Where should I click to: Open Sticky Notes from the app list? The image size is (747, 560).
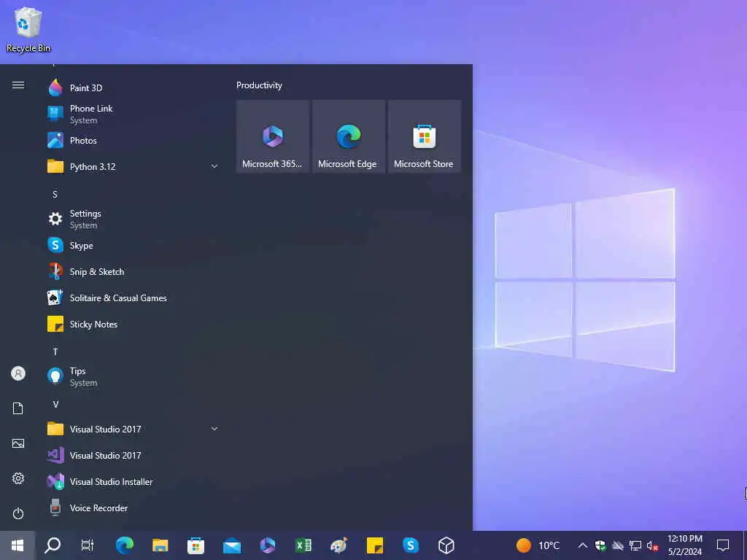click(x=133, y=324)
